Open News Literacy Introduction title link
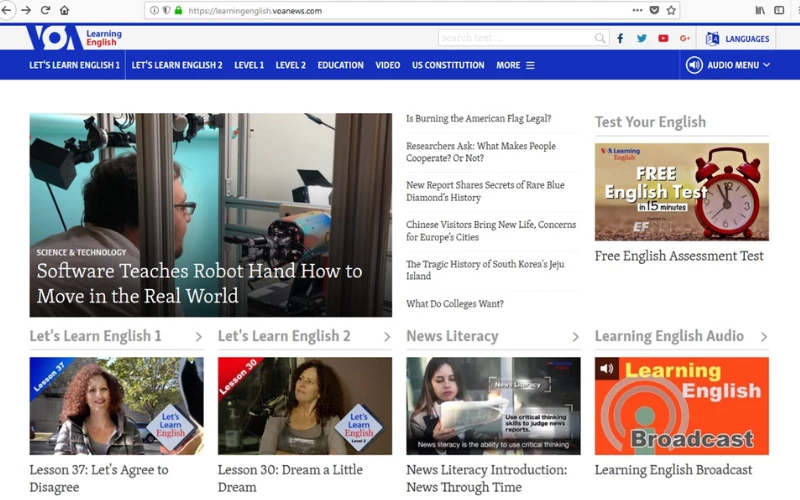This screenshot has height=500, width=800. [487, 479]
